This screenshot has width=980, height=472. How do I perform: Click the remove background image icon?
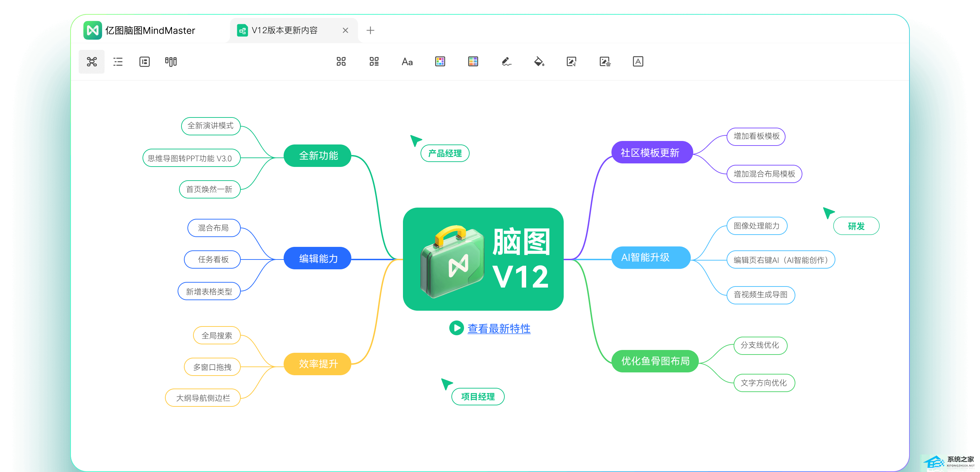click(x=605, y=62)
